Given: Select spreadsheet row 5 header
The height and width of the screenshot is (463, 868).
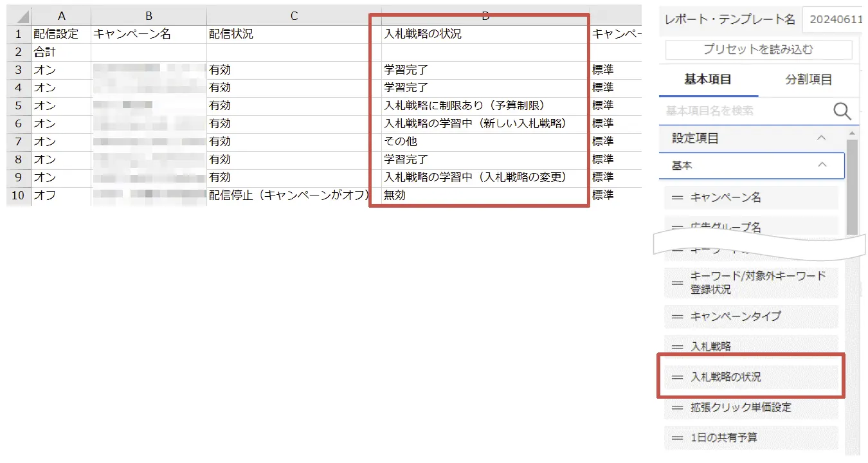Looking at the screenshot, I should point(19,106).
